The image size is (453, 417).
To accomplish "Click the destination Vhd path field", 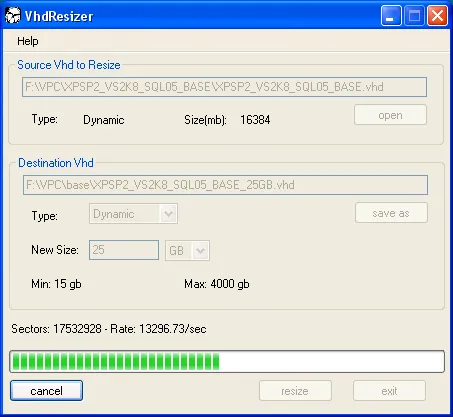I will pos(225,185).
